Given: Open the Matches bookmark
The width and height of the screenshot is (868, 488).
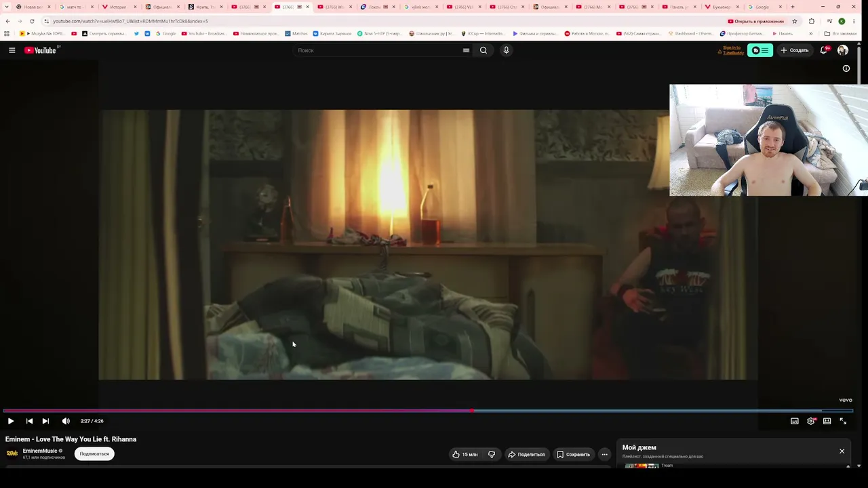Looking at the screenshot, I should click(296, 33).
